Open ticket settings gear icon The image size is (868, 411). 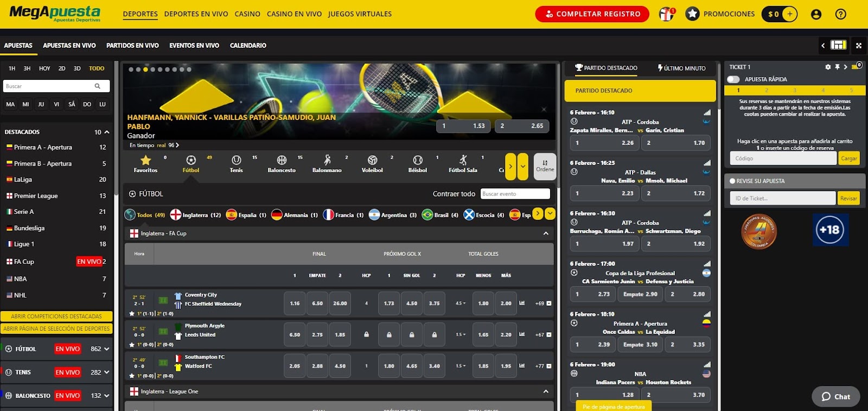[828, 67]
